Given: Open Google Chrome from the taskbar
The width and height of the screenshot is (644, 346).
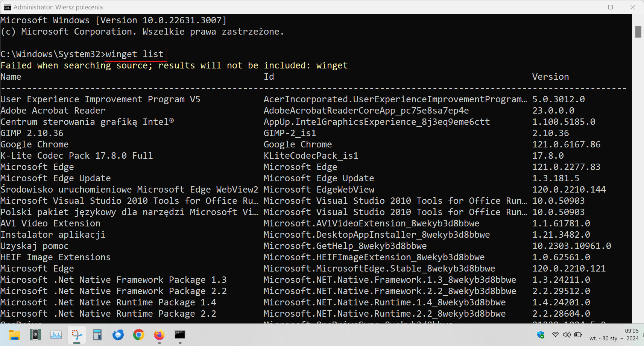Looking at the screenshot, I should point(139,335).
